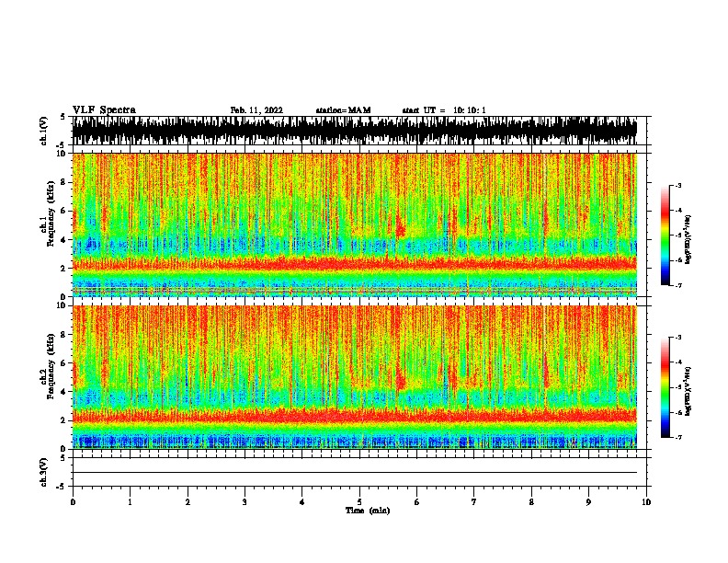The width and height of the screenshot is (728, 563).
Task: Click the red 2 kHz band in ch.1 spectrogram
Action: click(354, 265)
